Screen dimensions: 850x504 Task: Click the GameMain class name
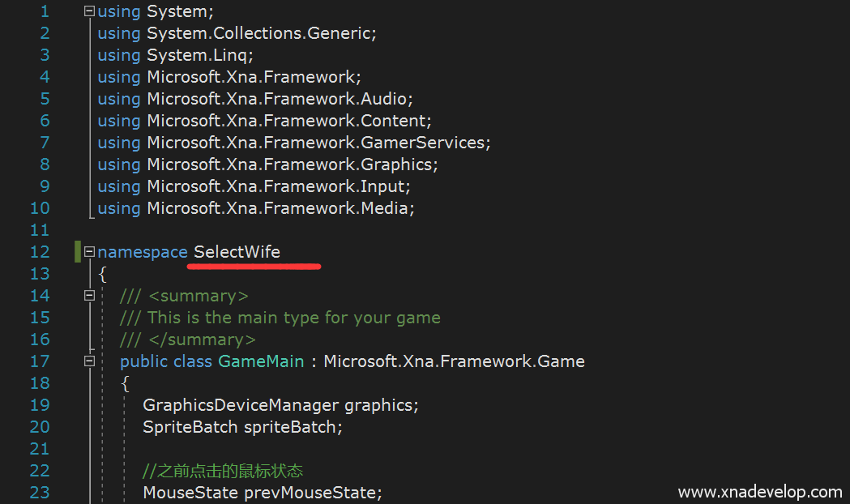point(261,361)
